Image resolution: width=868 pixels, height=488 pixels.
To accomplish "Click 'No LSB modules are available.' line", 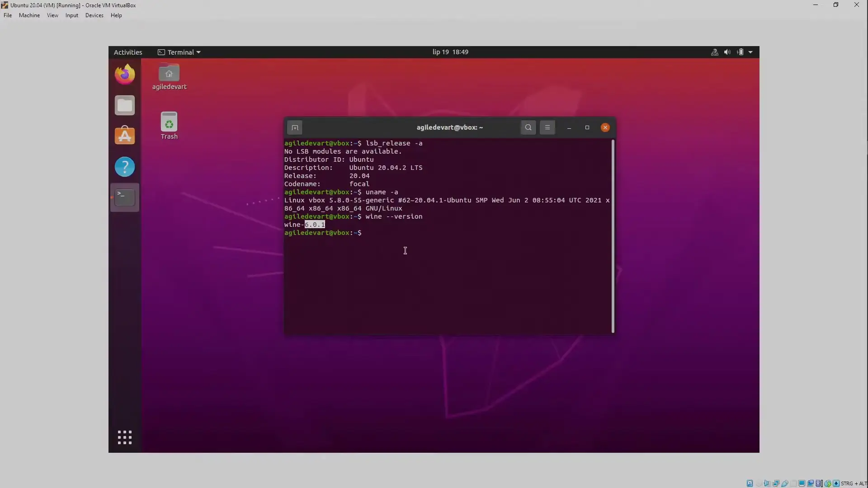I will [x=343, y=151].
